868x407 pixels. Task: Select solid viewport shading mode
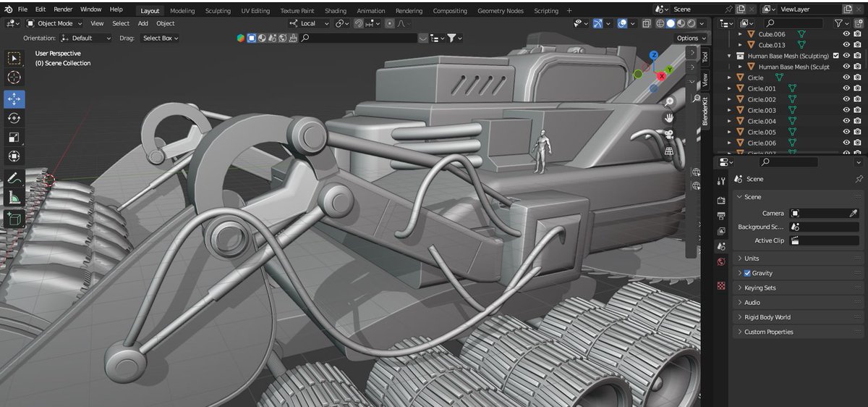(671, 23)
